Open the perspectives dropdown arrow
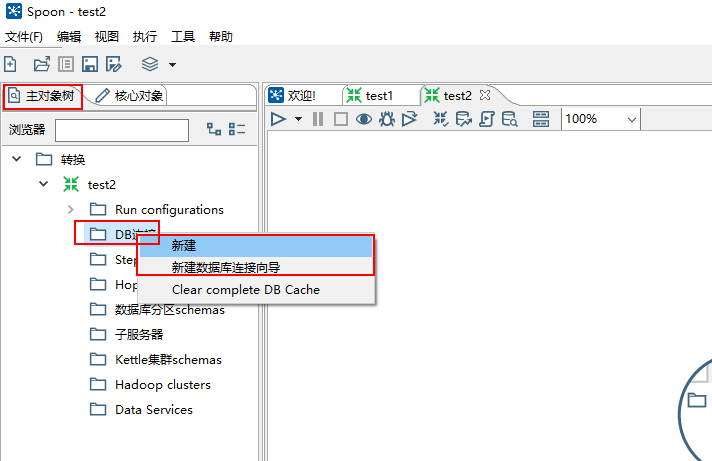This screenshot has width=712, height=461. pyautogui.click(x=173, y=65)
